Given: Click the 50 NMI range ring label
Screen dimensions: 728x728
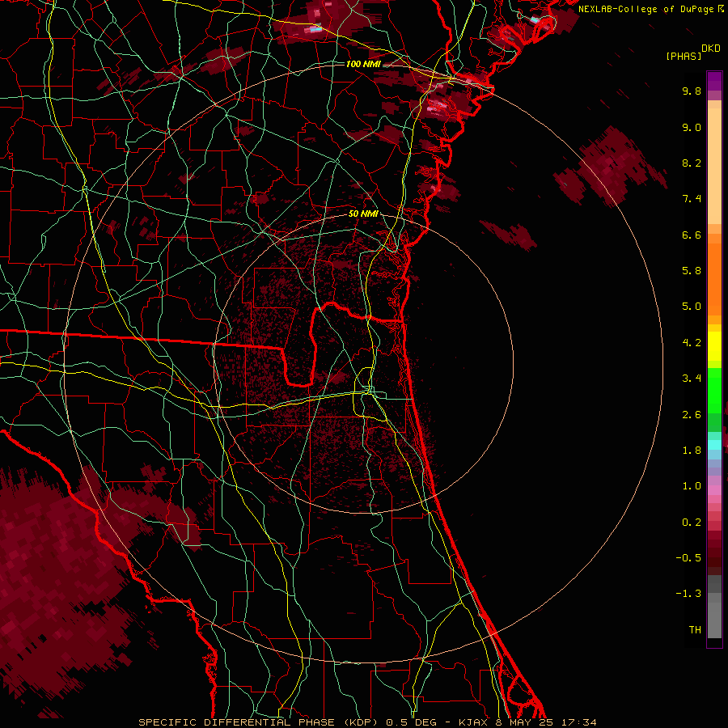Looking at the screenshot, I should pyautogui.click(x=363, y=214).
